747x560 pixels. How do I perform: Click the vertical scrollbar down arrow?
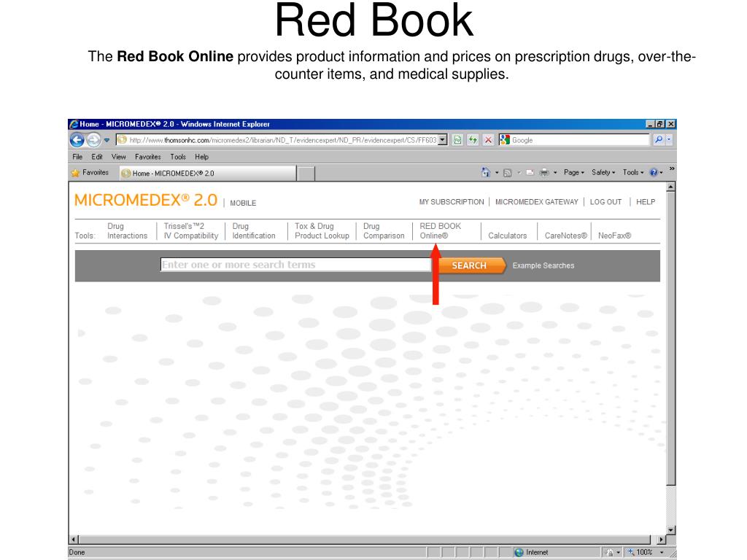point(671,529)
